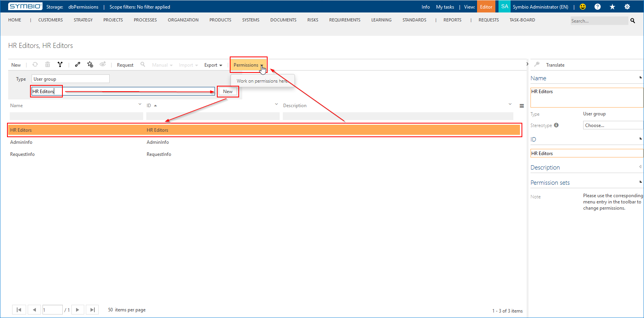The image size is (644, 318).
Task: Open the CUSTOMERS menu
Action: [x=50, y=20]
